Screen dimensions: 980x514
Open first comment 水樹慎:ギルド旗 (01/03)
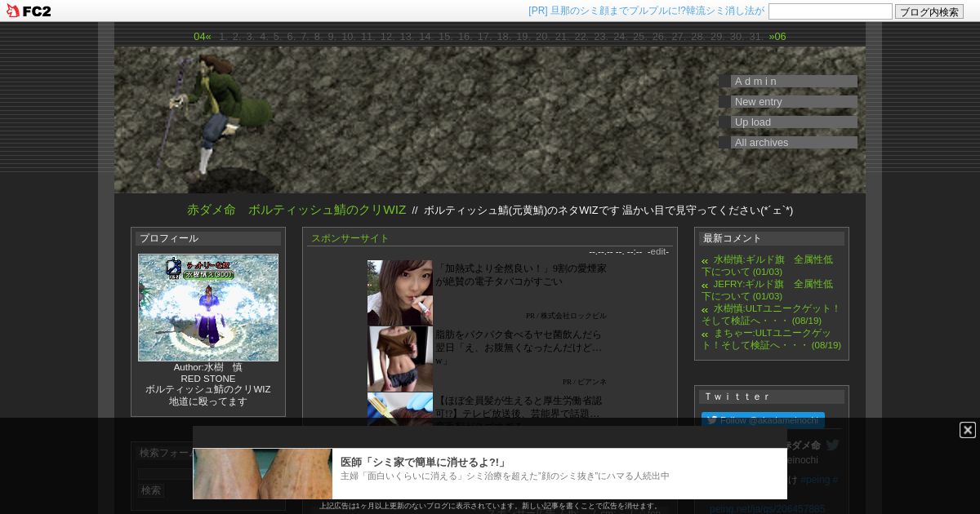(767, 265)
